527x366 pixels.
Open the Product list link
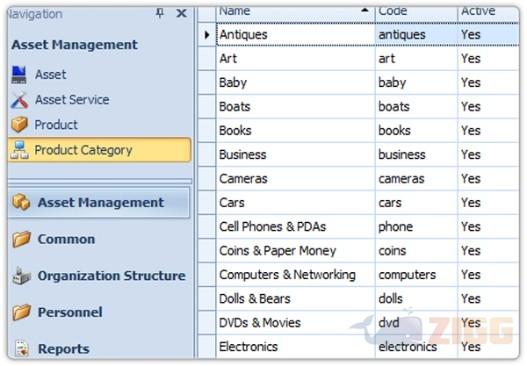click(56, 125)
